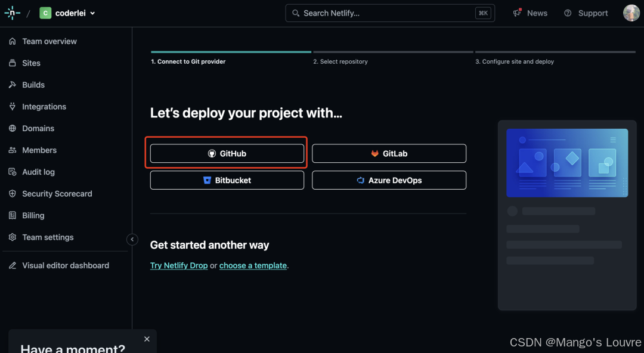Open Integrations in sidebar
The width and height of the screenshot is (644, 353).
(44, 107)
